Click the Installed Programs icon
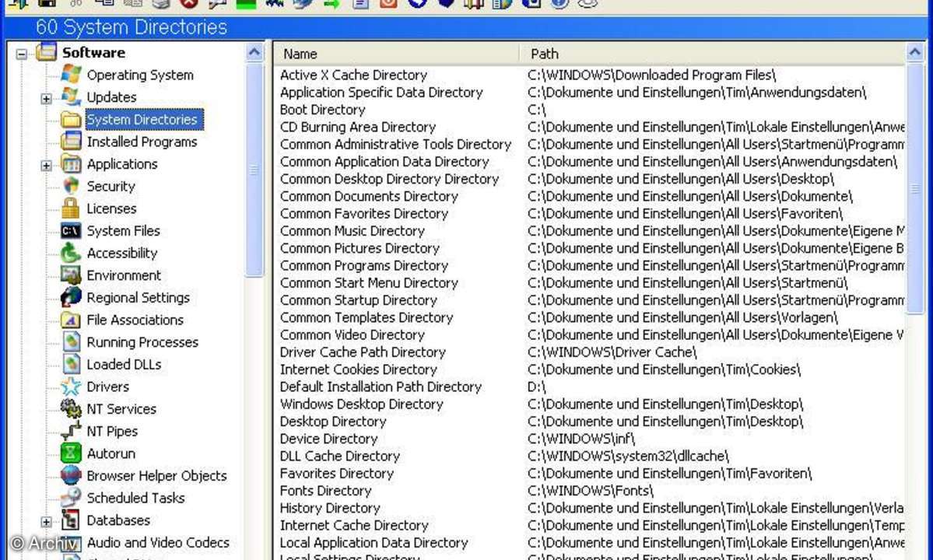Screen dimensions: 933x560 [71, 142]
